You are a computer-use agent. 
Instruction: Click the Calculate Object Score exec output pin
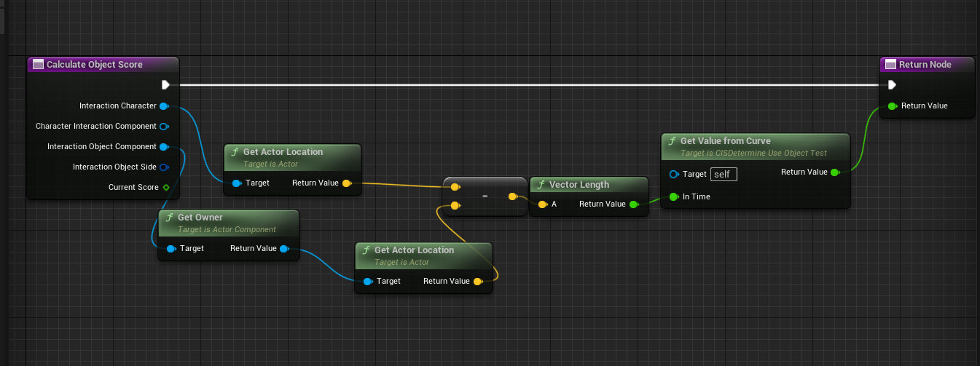pyautogui.click(x=166, y=85)
